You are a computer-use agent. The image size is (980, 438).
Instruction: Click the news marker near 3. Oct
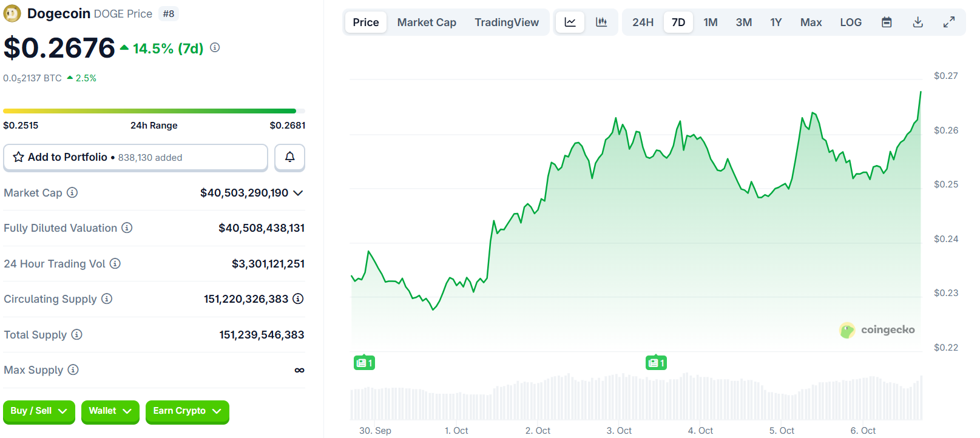(655, 363)
